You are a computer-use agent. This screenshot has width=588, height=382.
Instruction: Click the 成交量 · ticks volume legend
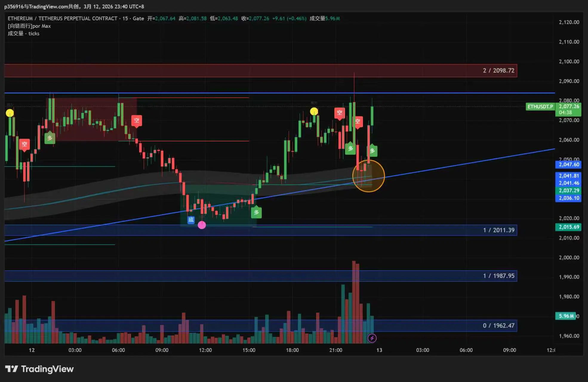point(24,33)
